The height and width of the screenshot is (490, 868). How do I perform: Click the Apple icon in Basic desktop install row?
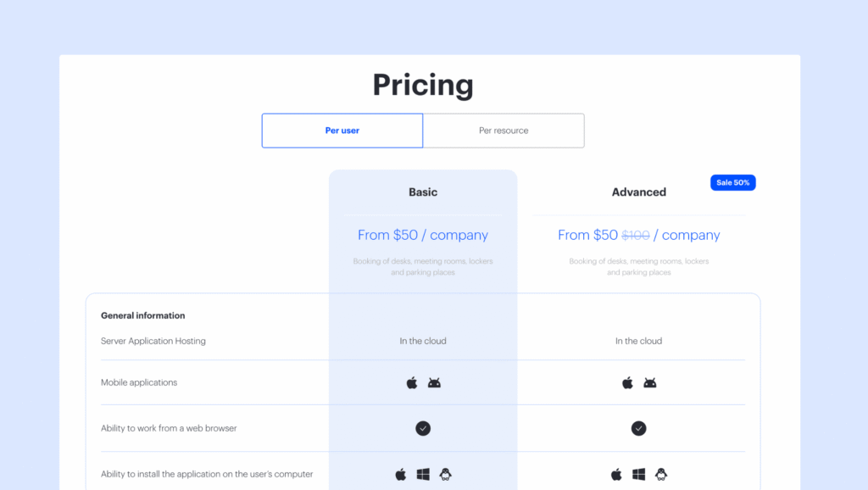tap(401, 474)
